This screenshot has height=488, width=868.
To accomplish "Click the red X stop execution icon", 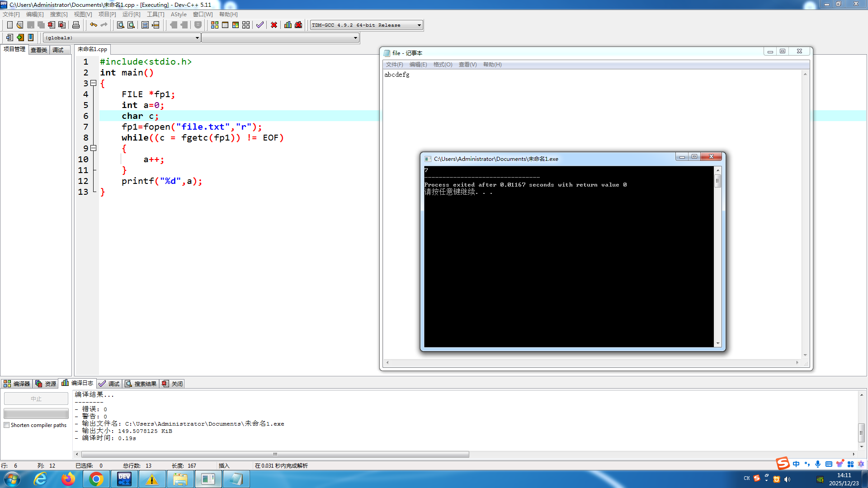I will pyautogui.click(x=274, y=25).
